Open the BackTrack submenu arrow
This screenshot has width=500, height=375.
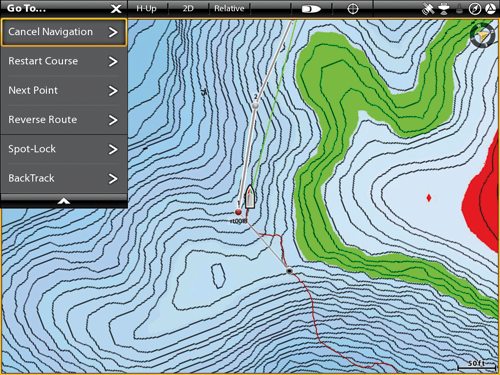pyautogui.click(x=113, y=179)
